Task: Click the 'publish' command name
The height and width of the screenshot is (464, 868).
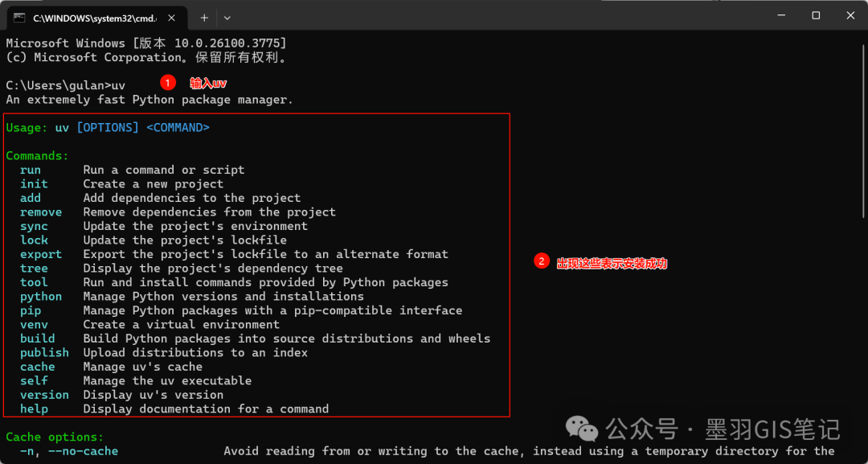Action: 44,353
